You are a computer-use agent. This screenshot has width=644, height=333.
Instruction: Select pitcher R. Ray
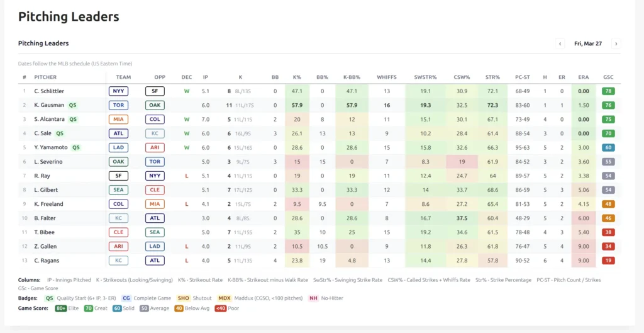pyautogui.click(x=42, y=176)
